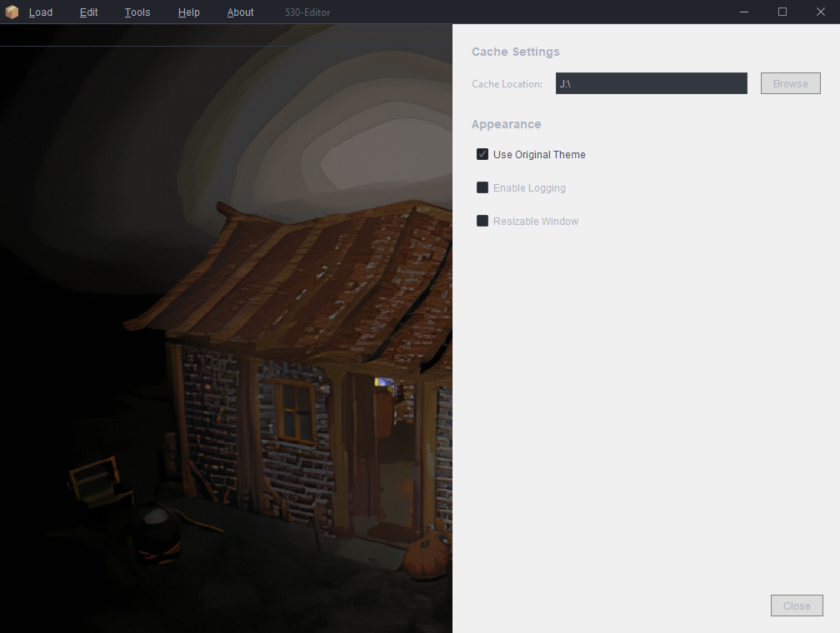Click the 530-Editor box app icon
Image resolution: width=840 pixels, height=633 pixels.
pyautogui.click(x=12, y=12)
